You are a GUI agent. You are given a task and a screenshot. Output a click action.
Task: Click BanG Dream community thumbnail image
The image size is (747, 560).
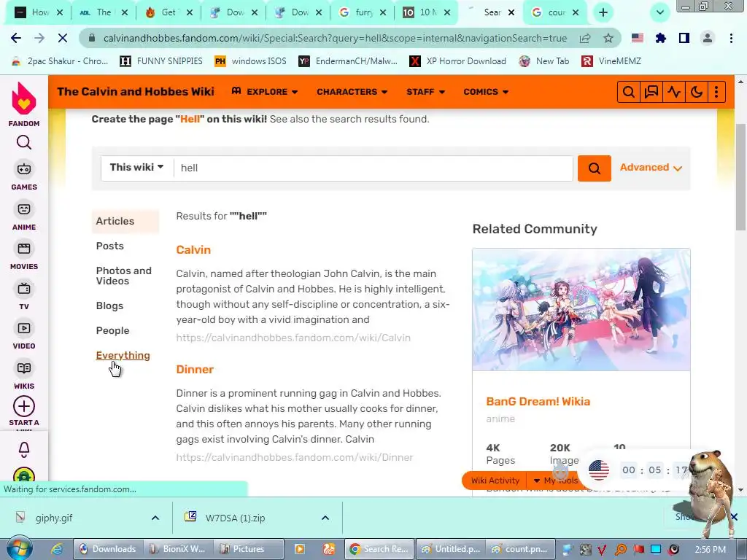[x=581, y=309]
